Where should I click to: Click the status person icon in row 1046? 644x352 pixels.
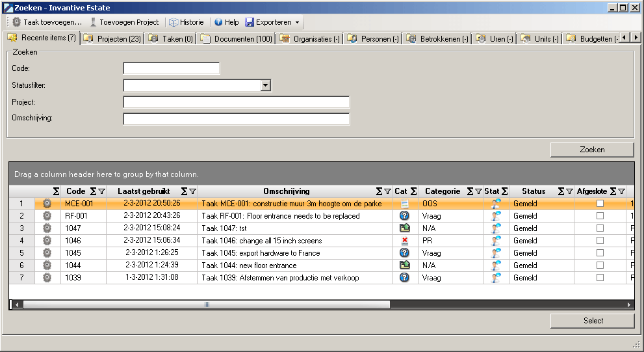tap(496, 240)
